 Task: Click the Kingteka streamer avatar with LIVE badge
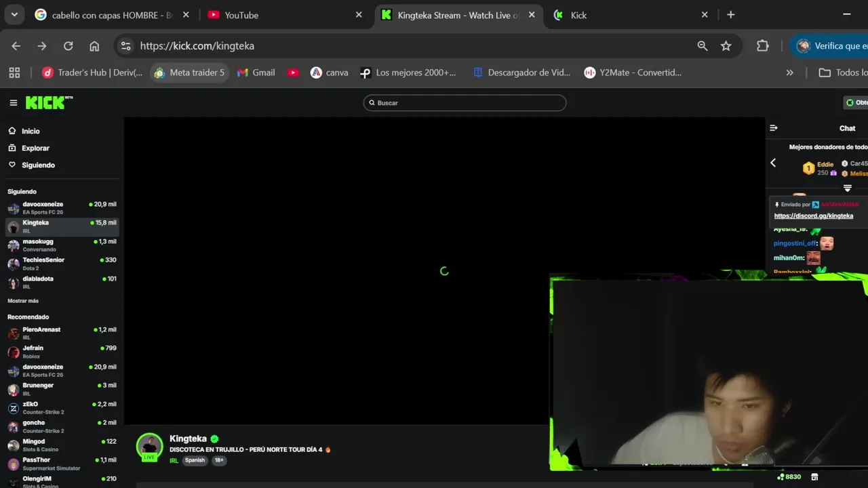point(149,447)
